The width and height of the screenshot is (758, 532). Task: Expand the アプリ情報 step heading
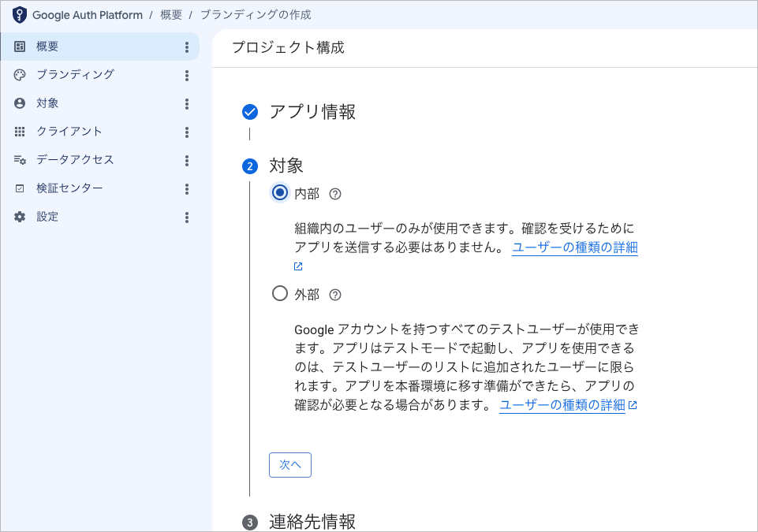click(x=312, y=112)
